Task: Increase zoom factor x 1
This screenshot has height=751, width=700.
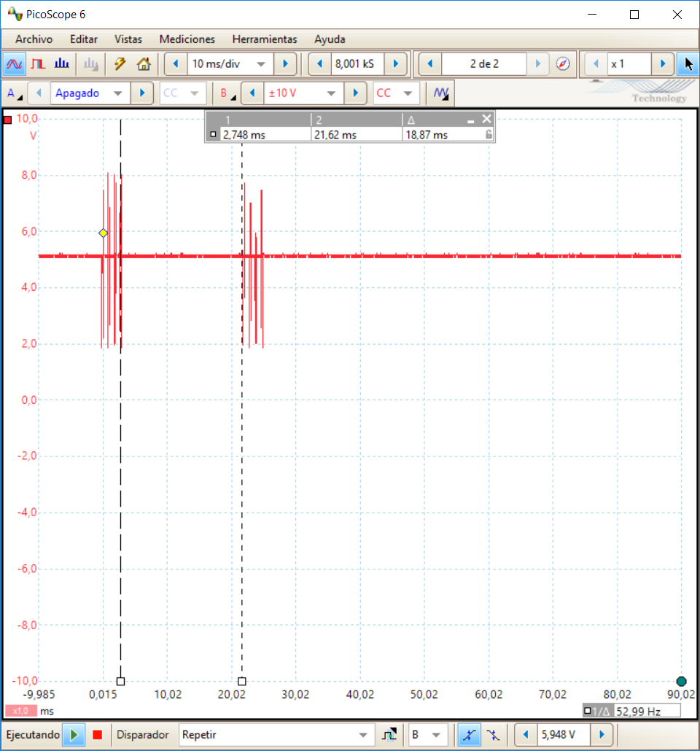Action: click(663, 63)
